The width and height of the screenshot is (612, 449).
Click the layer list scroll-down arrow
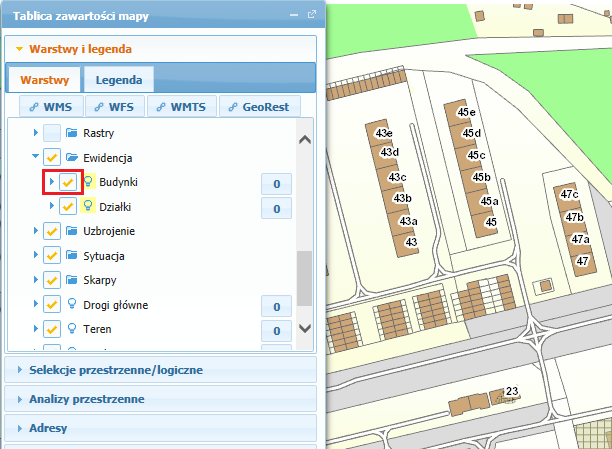305,328
